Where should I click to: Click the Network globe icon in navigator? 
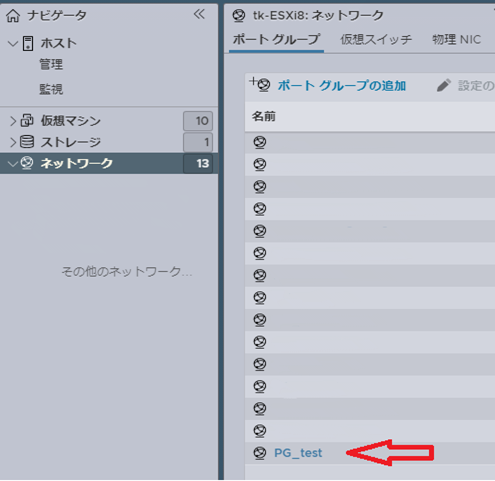click(27, 163)
